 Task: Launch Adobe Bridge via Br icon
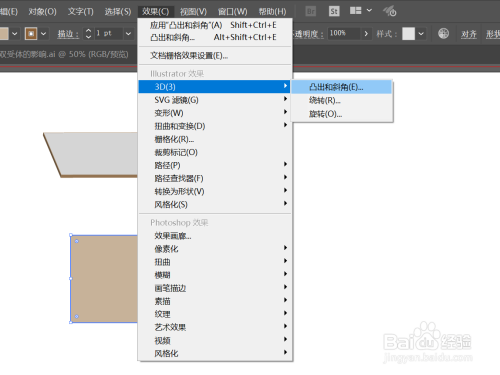coord(311,11)
